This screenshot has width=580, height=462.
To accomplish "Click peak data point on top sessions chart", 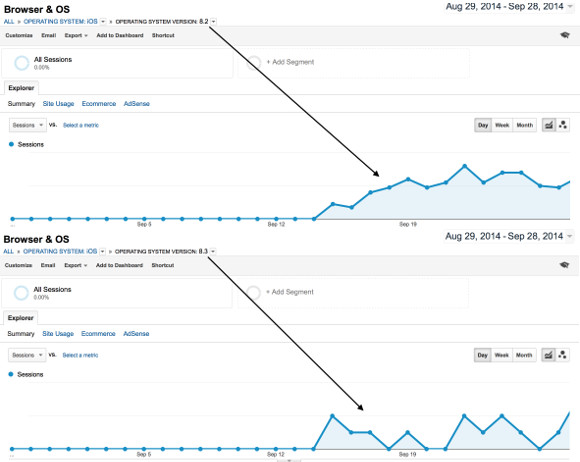I will [465, 166].
